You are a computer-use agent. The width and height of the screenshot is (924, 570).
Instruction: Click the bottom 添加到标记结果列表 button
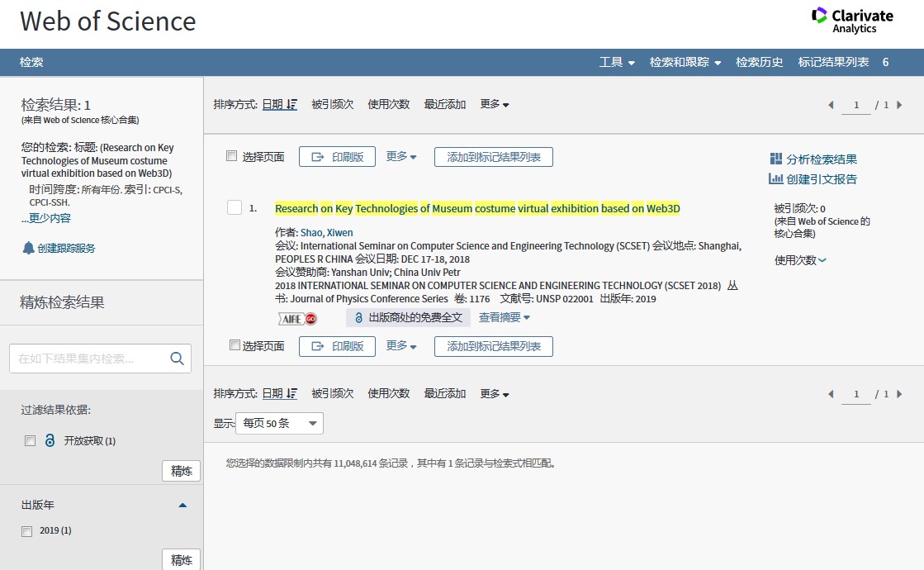(x=493, y=346)
